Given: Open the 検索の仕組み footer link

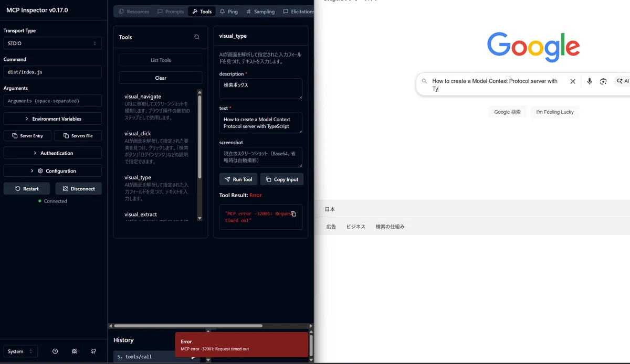Looking at the screenshot, I should coord(390,227).
